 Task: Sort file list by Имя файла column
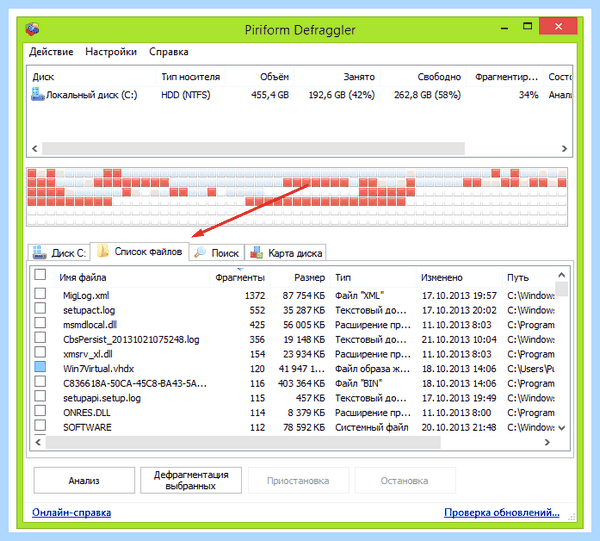[130, 277]
